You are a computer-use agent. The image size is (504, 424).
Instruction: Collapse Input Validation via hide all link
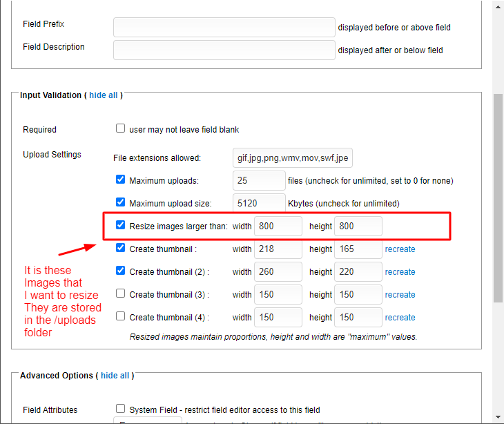point(104,95)
